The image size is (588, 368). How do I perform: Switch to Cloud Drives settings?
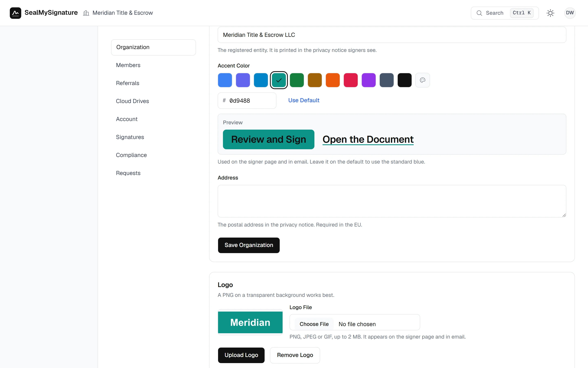click(x=154, y=101)
